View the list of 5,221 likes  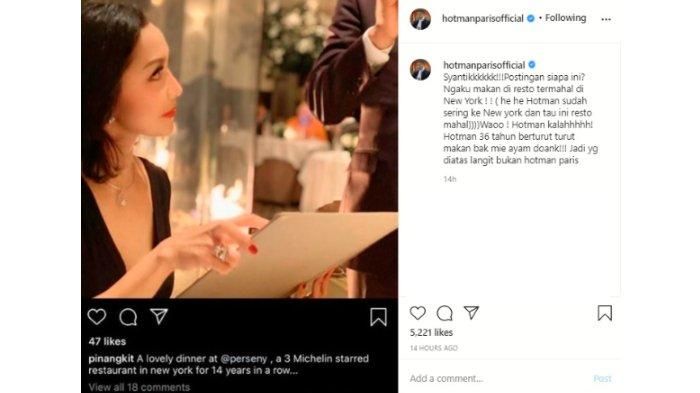[x=431, y=333]
